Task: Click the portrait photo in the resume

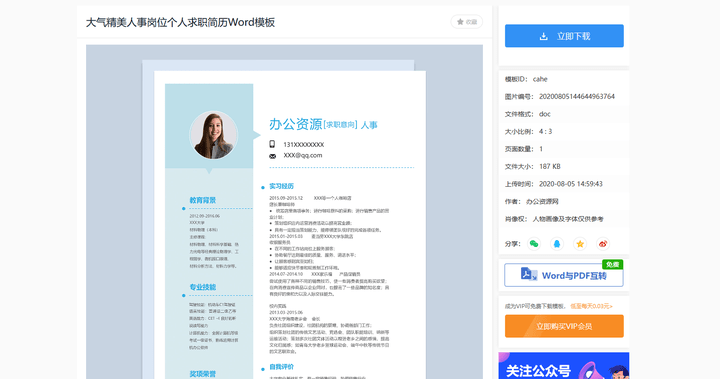Action: (214, 135)
